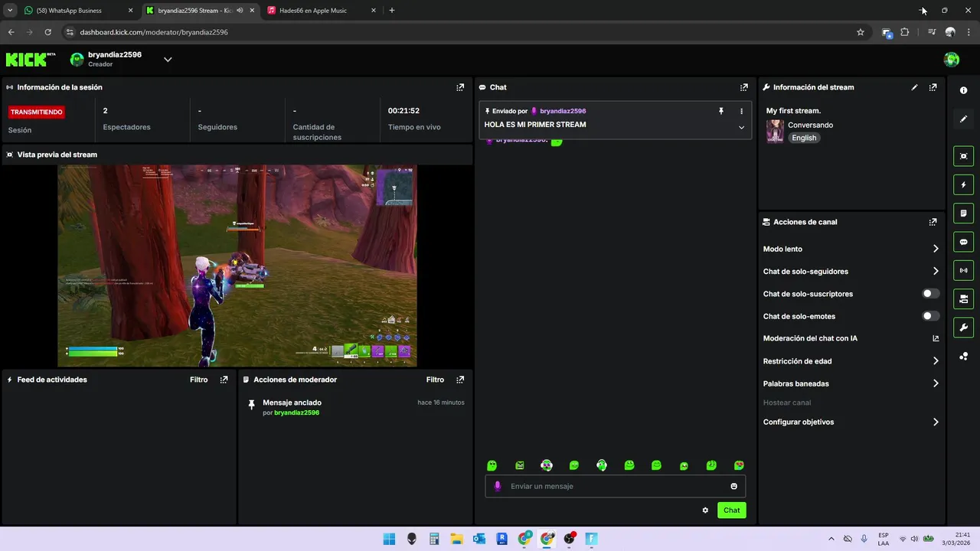980x551 pixels.
Task: Toggle the stream preview widget in sidebar
Action: (x=963, y=156)
